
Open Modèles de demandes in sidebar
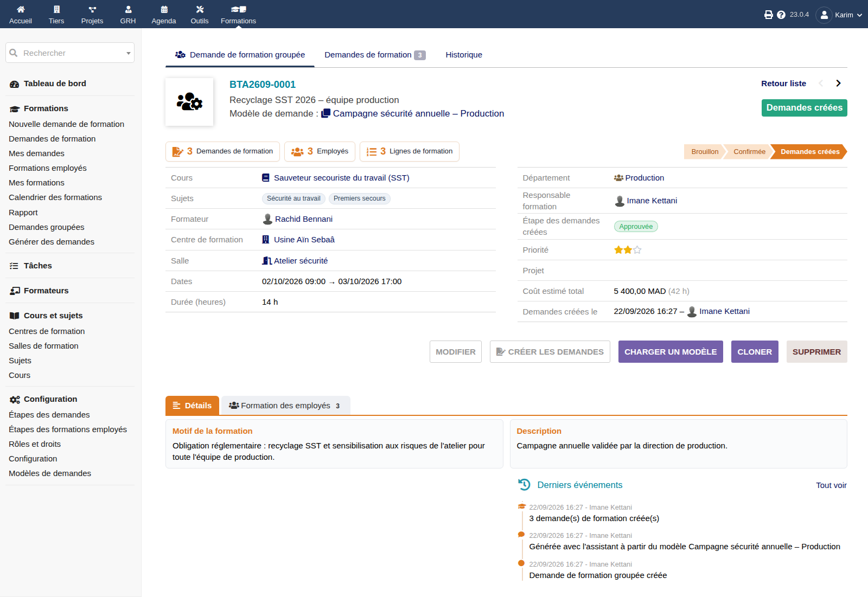click(x=50, y=473)
